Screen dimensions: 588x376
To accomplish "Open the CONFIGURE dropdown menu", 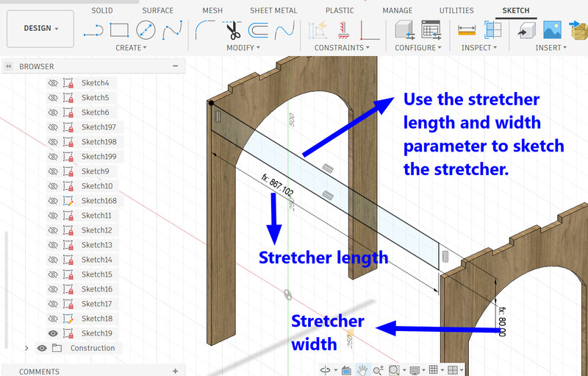I will [417, 48].
